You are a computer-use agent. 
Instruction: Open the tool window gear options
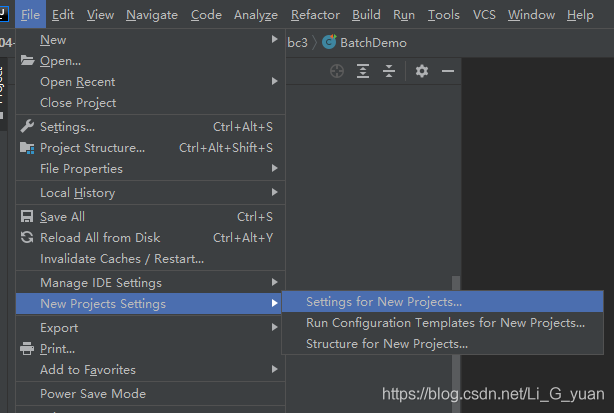422,71
